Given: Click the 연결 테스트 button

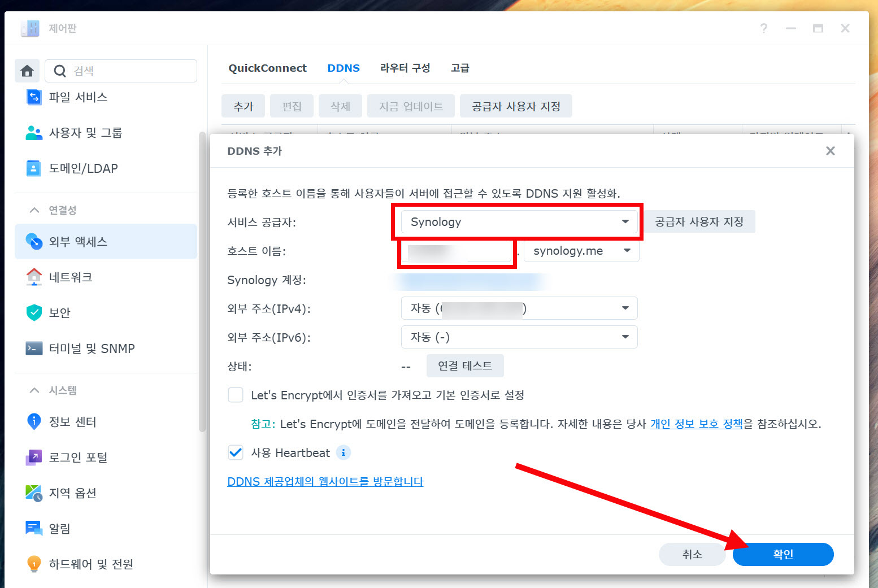Looking at the screenshot, I should [465, 365].
